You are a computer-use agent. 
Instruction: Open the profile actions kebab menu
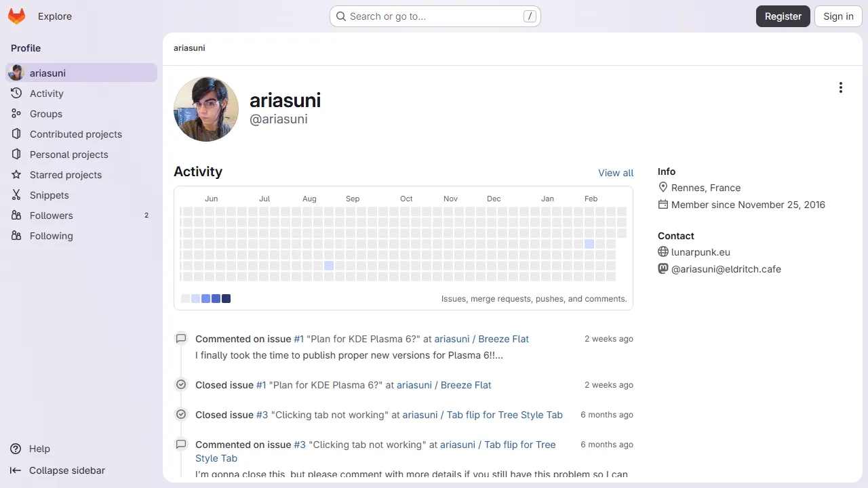841,87
